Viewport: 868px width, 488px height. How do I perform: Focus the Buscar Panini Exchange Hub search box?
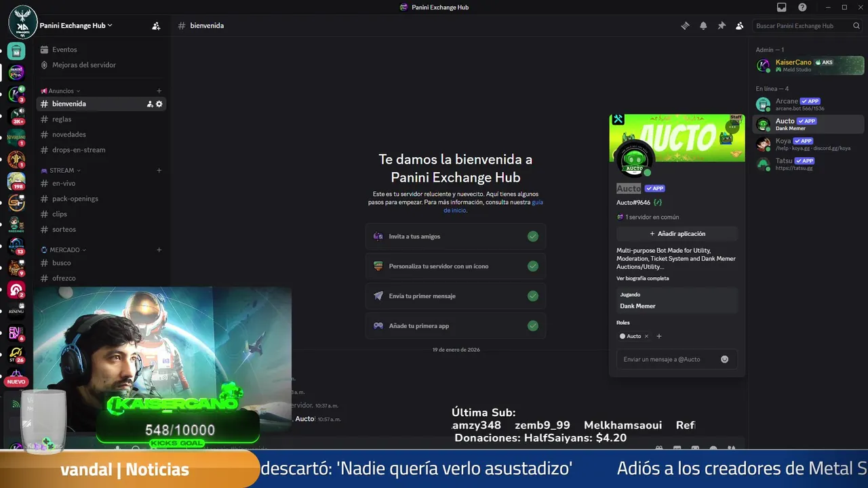807,26
